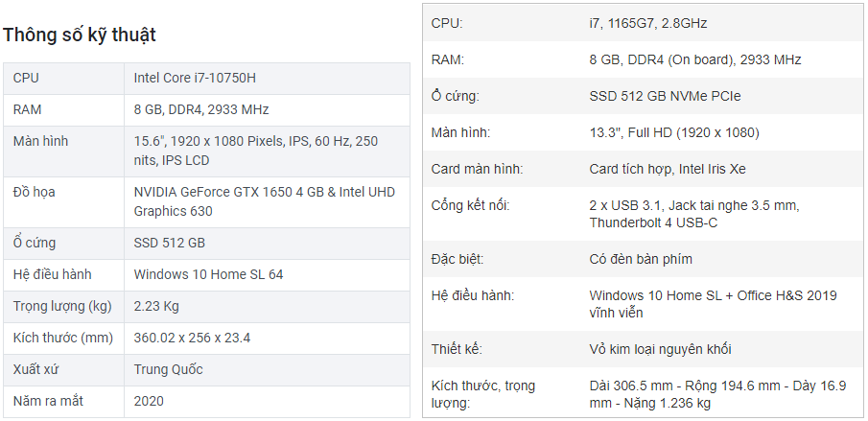Click the NVIDIA GeForce GTX 1650 graphics value
This screenshot has width=868, height=421.
click(x=265, y=201)
